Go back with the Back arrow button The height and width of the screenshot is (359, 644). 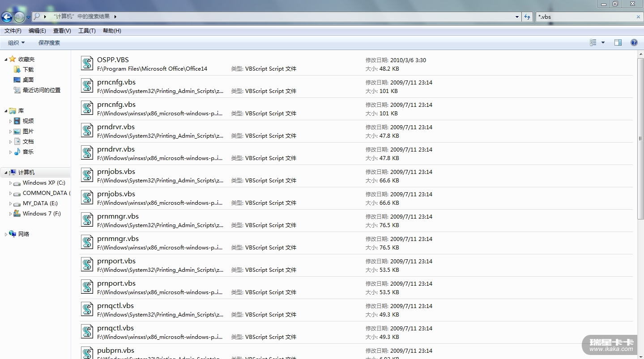tap(7, 17)
